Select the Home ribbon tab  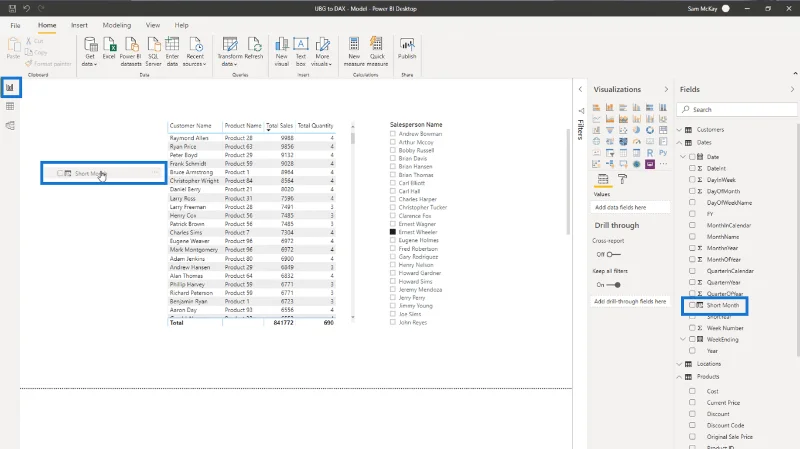point(47,25)
